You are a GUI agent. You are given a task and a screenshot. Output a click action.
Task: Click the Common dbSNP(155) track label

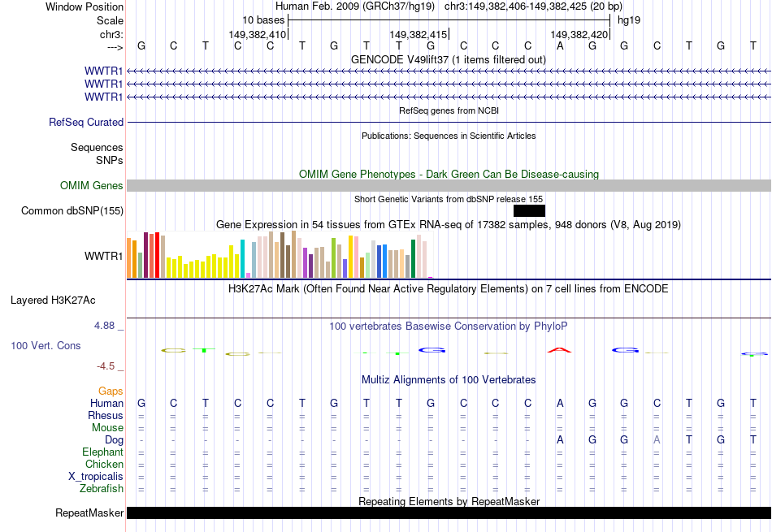[x=72, y=210]
